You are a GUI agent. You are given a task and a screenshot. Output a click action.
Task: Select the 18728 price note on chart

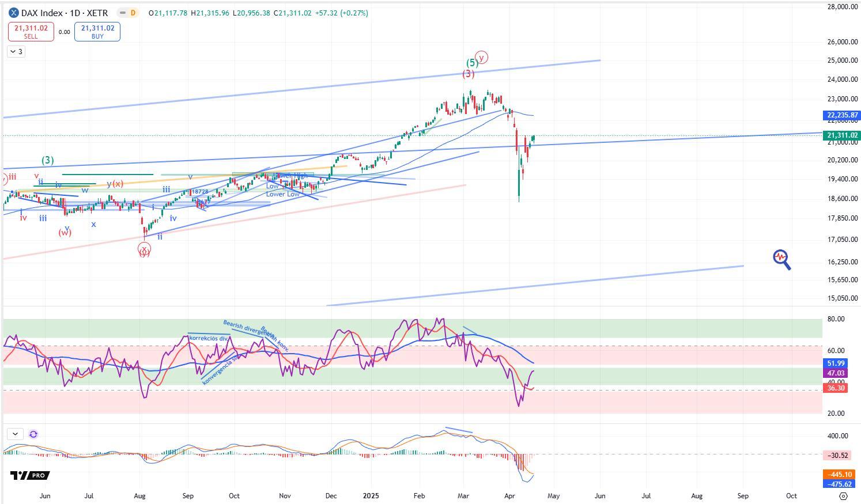(200, 191)
